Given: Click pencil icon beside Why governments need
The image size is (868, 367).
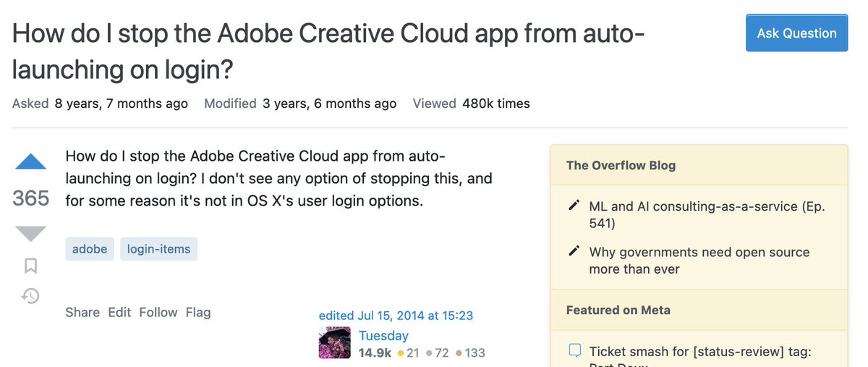Looking at the screenshot, I should tap(574, 251).
